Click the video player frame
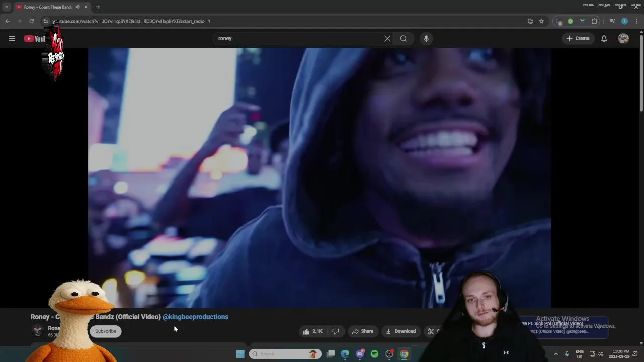 (319, 177)
